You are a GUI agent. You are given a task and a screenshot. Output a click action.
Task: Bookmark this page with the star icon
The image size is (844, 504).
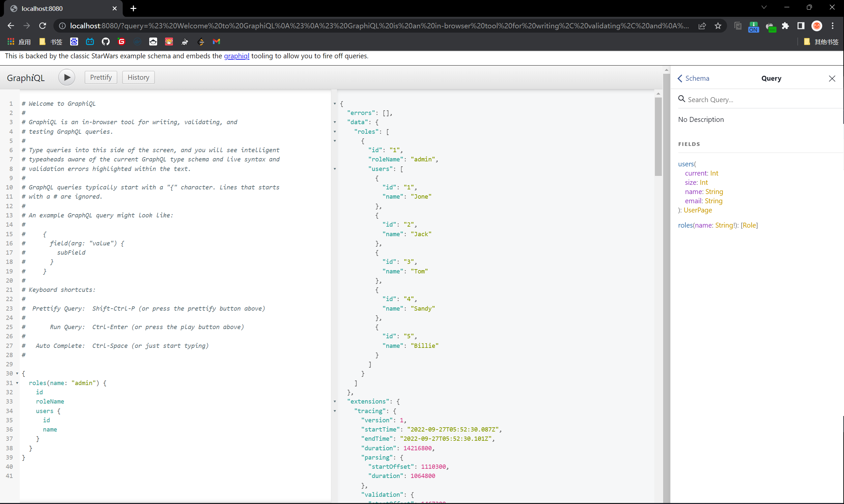click(717, 26)
